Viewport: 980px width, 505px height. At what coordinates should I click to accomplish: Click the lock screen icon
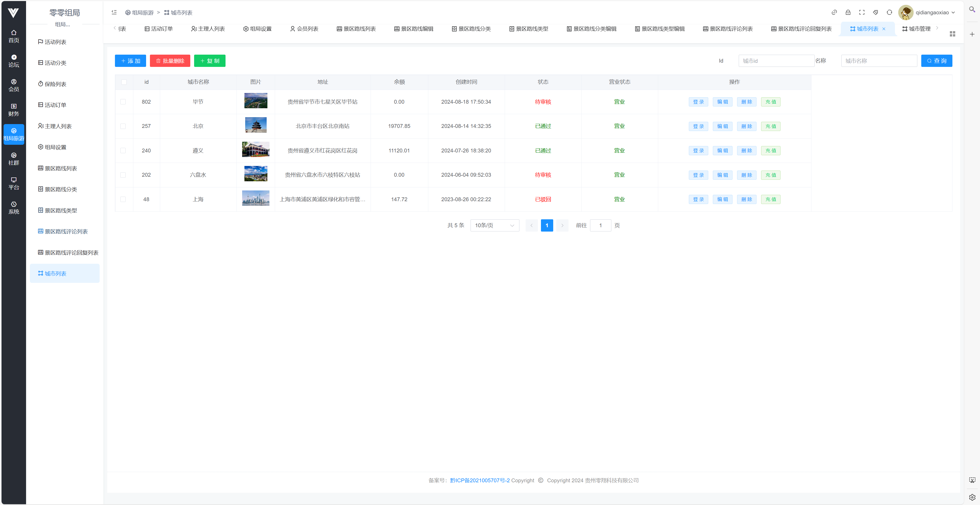(x=848, y=13)
